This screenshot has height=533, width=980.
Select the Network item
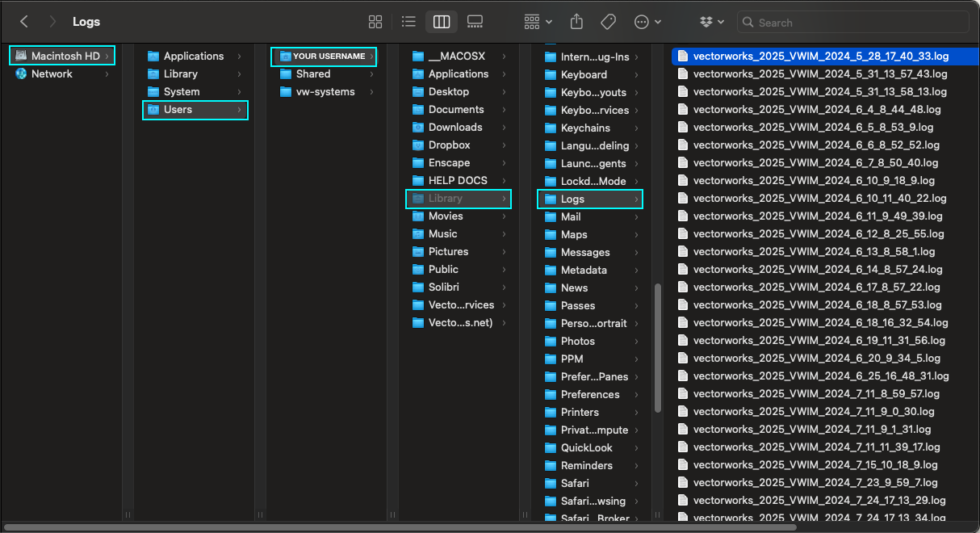tap(52, 73)
